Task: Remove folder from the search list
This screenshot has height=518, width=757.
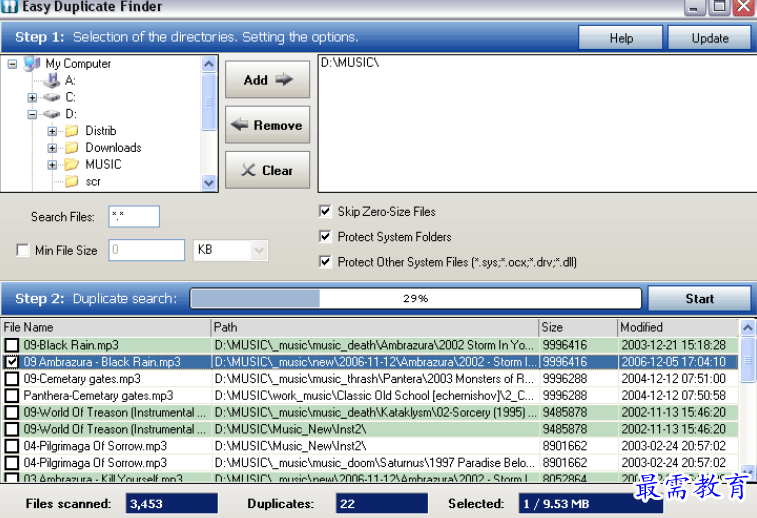Action: coord(267,125)
